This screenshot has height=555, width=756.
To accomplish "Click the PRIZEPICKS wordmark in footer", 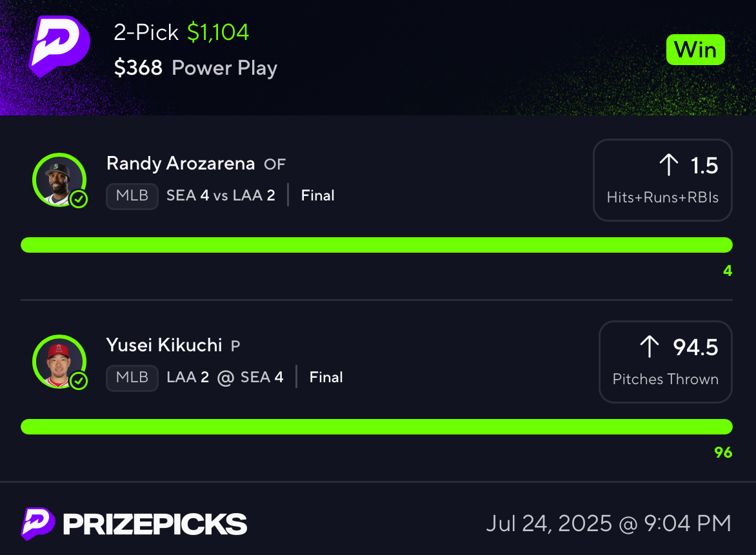I will coord(155,524).
